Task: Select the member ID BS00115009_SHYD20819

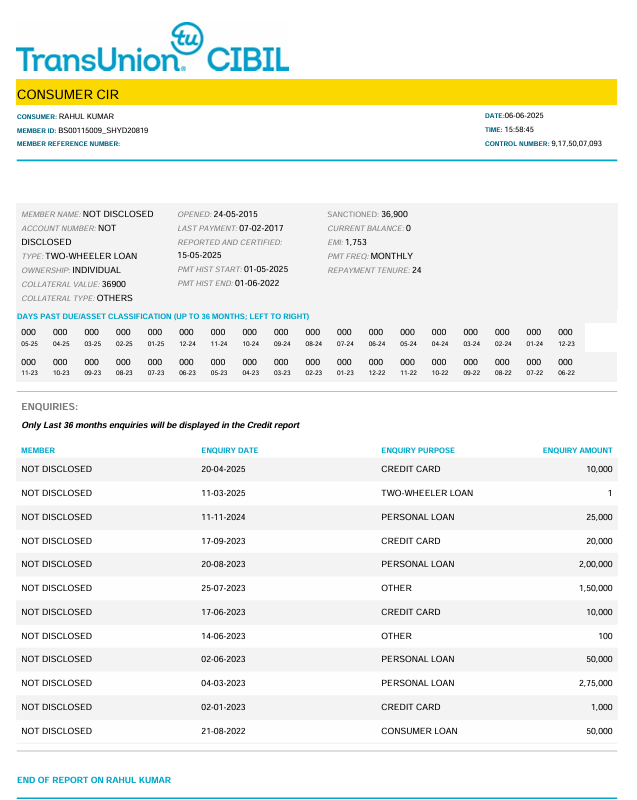Action: (x=103, y=130)
